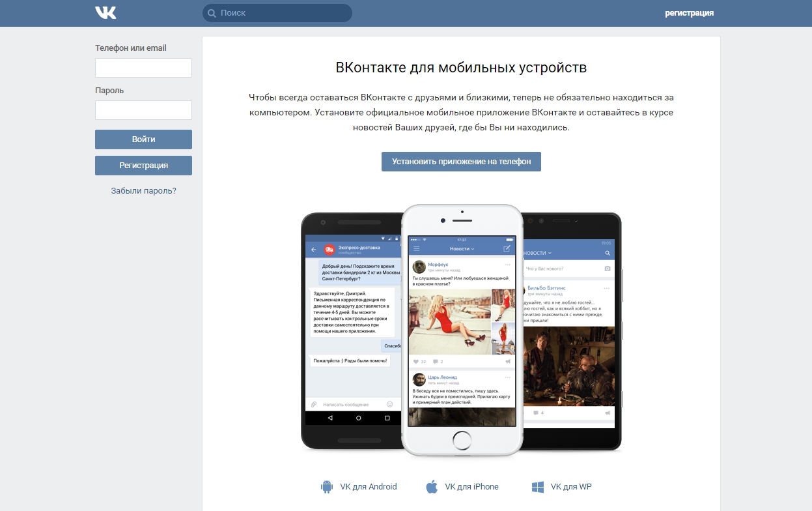Click the woman in red dress photo
812x511 pixels.
449,322
